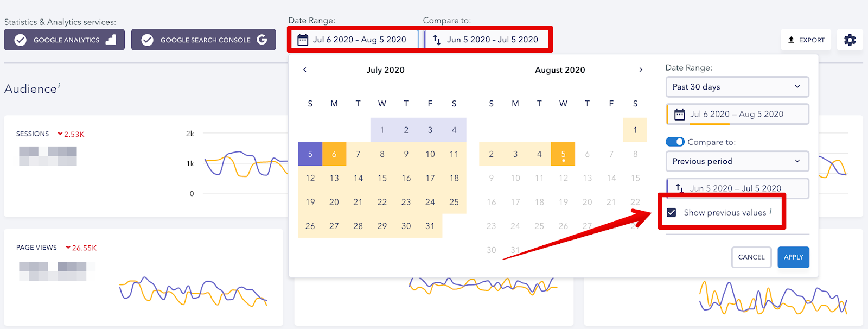Open the Past 30 days dropdown
This screenshot has height=329, width=868.
737,87
